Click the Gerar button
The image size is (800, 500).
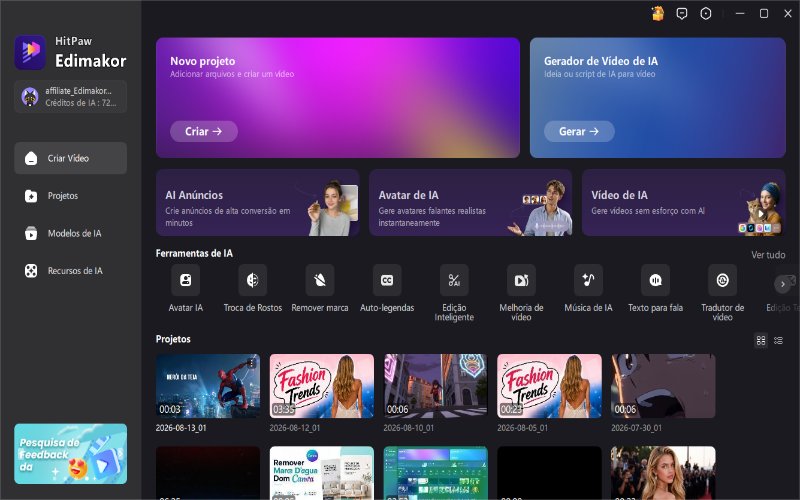pos(579,131)
